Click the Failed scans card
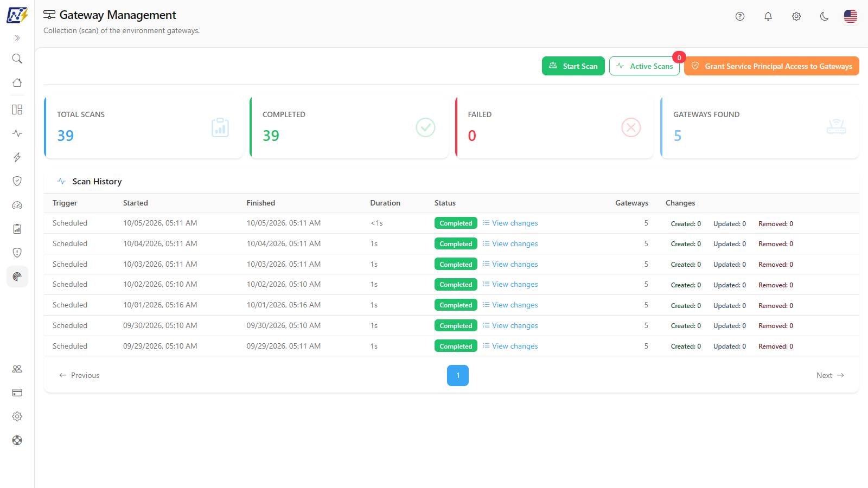This screenshot has width=868, height=488. pyautogui.click(x=554, y=127)
